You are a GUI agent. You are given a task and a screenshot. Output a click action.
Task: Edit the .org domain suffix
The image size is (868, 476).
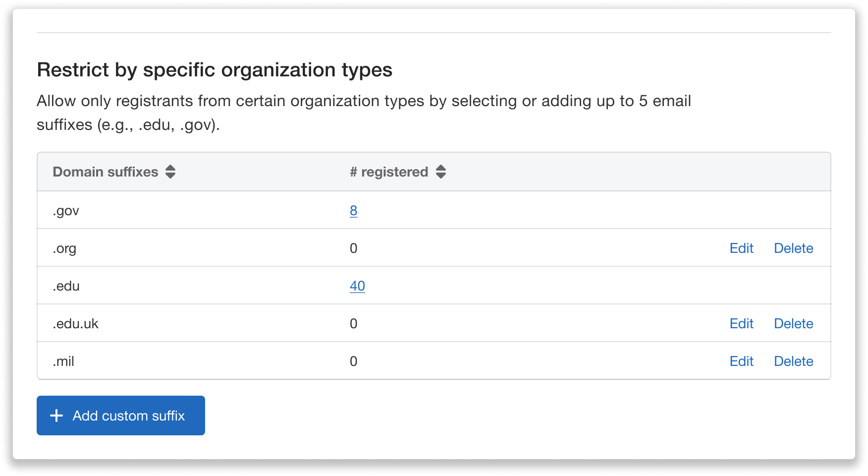coord(741,248)
